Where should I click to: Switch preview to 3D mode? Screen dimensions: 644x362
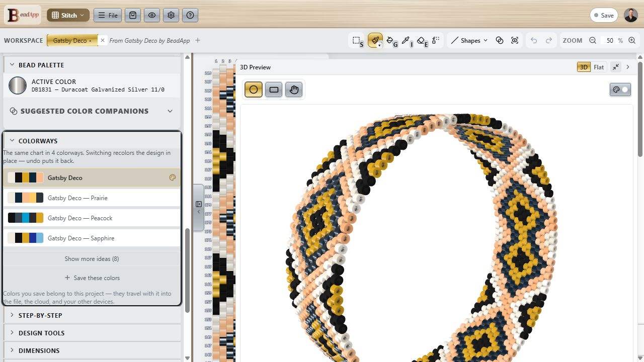click(x=584, y=67)
